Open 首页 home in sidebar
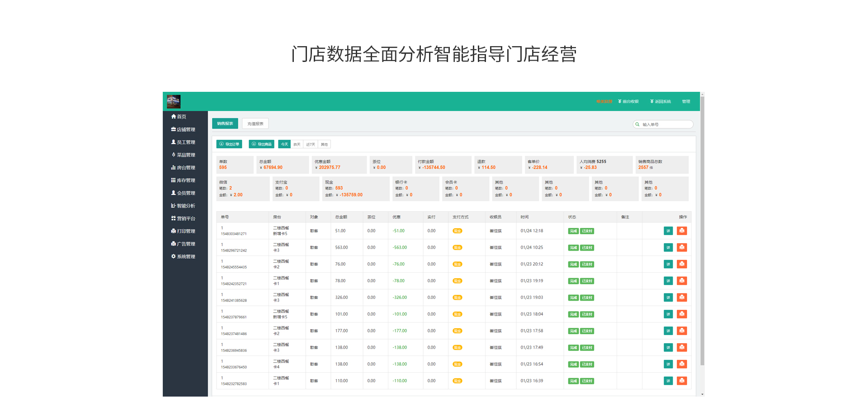This screenshot has height=407, width=868. (179, 117)
